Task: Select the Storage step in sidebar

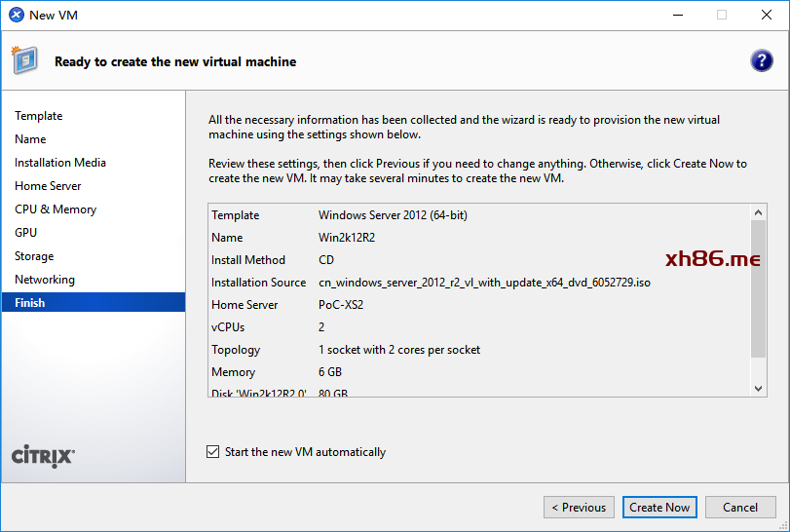Action: (34, 256)
